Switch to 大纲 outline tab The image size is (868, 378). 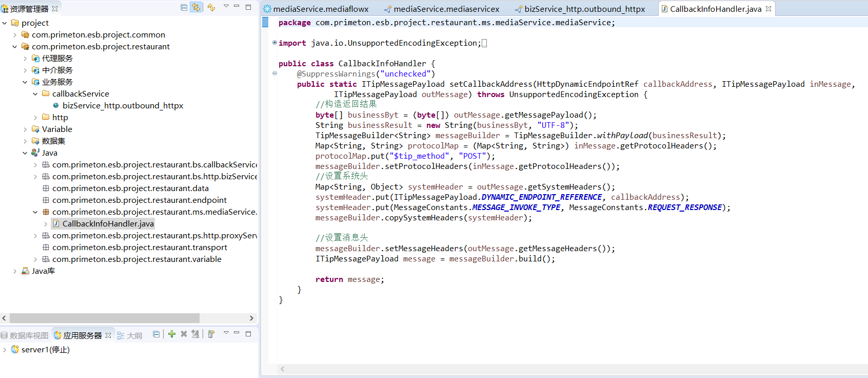130,335
